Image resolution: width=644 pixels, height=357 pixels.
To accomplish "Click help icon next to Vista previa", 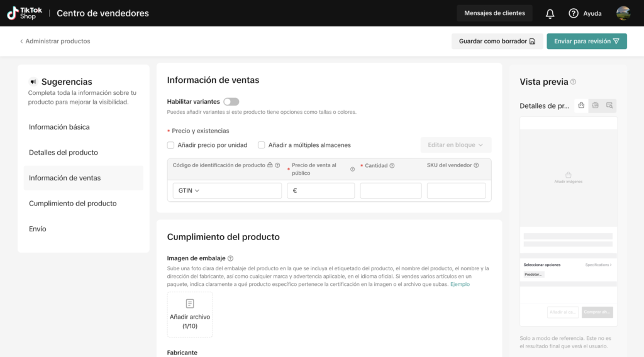I will (573, 82).
